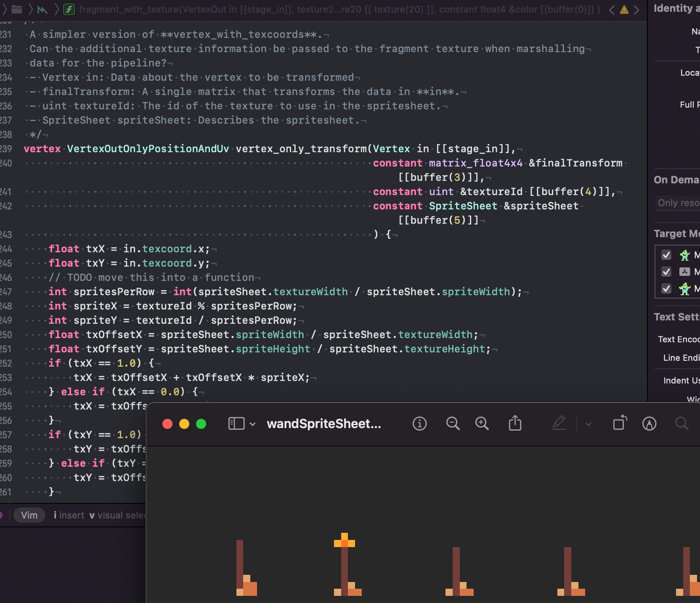
Task: Click the first wand sprite in image
Action: click(247, 568)
